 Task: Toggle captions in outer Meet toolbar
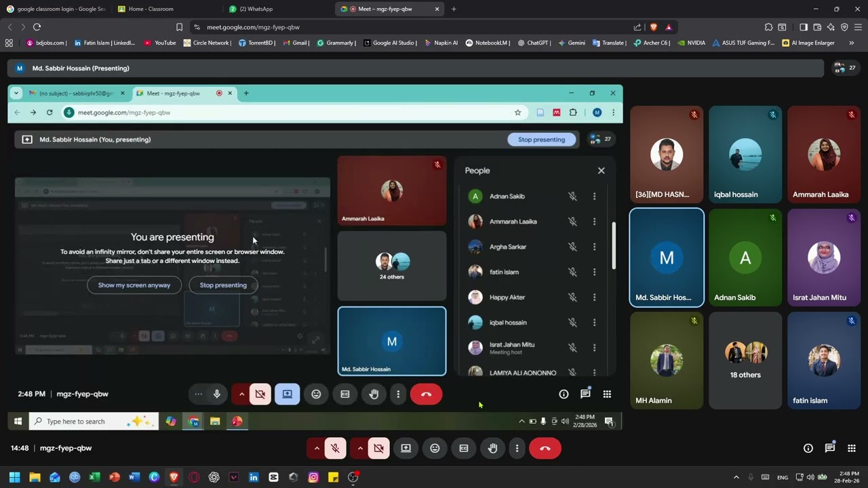(464, 448)
